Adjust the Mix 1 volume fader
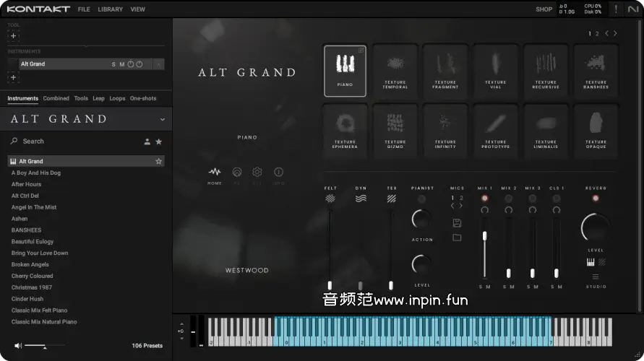Screen dimensions: 644x361 [x=485, y=236]
